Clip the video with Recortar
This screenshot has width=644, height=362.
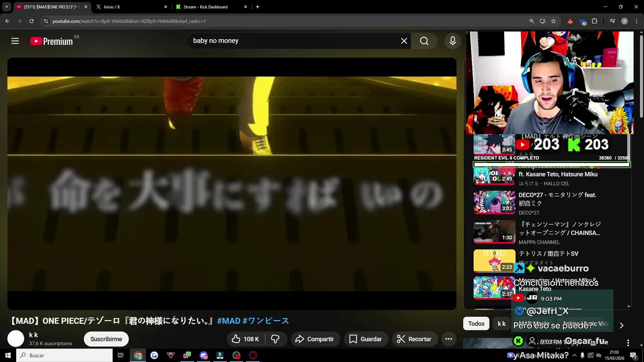coord(414,339)
